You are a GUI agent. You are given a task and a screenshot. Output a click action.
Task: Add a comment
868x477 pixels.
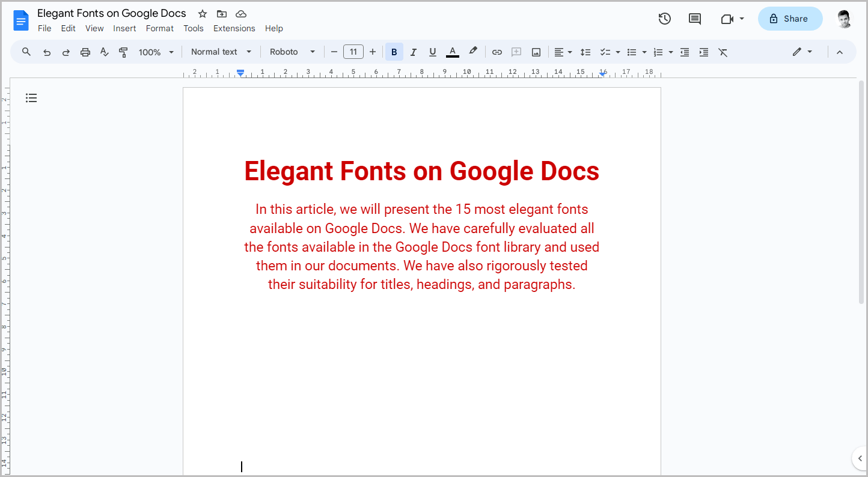pos(516,52)
